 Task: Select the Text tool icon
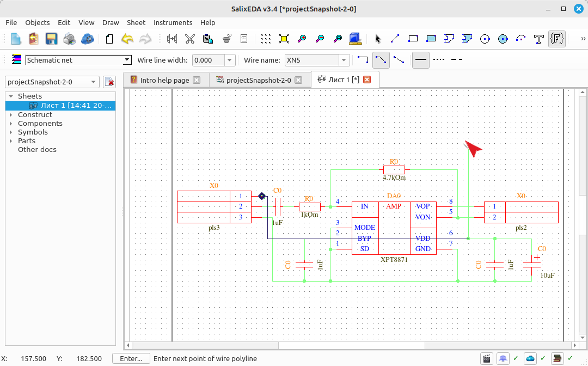(x=539, y=39)
